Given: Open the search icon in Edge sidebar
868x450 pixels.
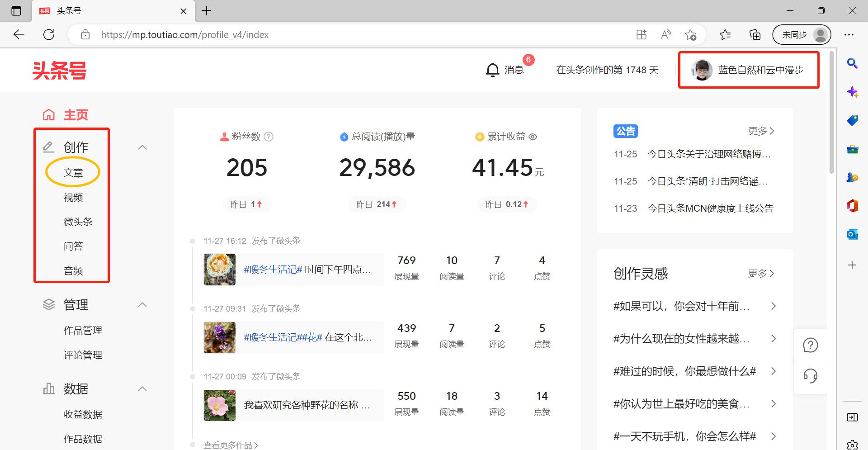Looking at the screenshot, I should point(853,64).
